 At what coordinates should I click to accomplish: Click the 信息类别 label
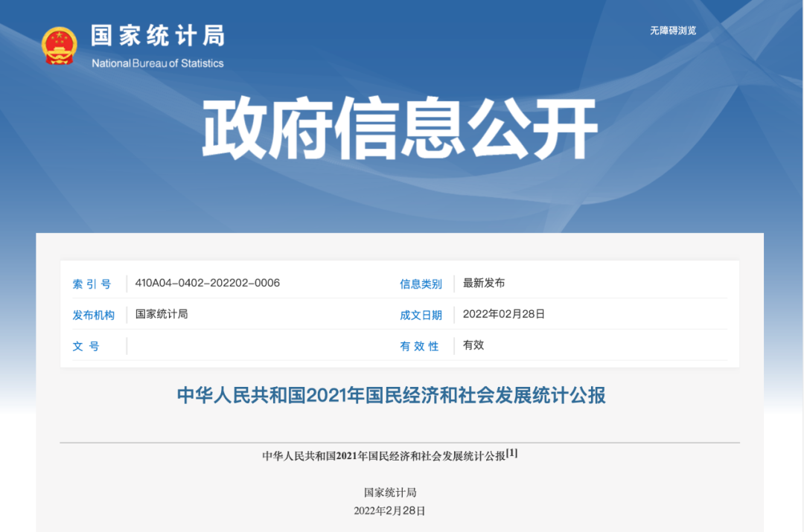pos(421,284)
